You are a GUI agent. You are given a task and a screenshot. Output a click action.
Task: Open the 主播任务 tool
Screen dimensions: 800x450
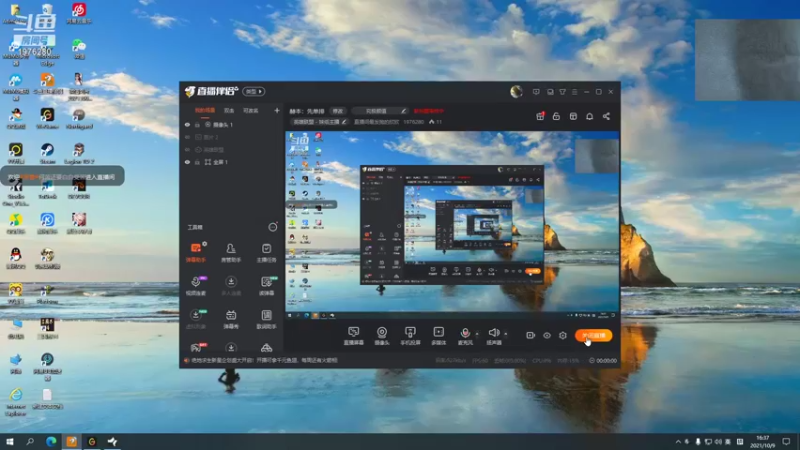tap(266, 252)
